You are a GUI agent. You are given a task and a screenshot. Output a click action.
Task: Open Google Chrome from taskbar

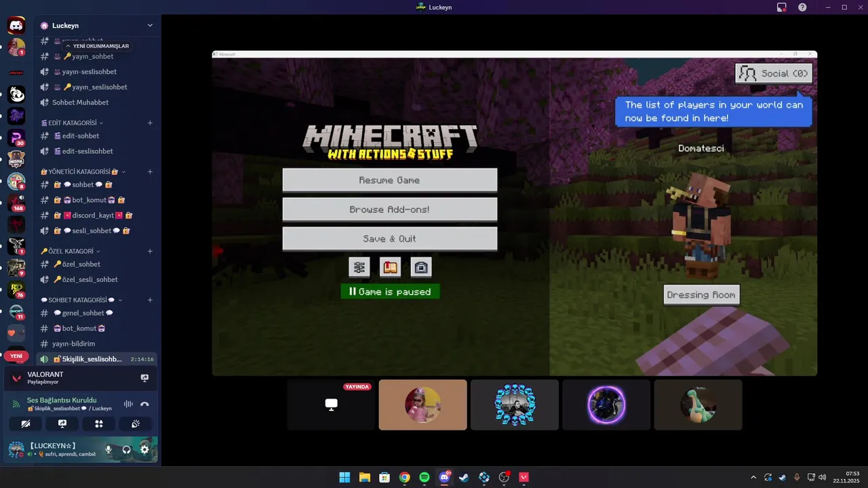coord(404,477)
